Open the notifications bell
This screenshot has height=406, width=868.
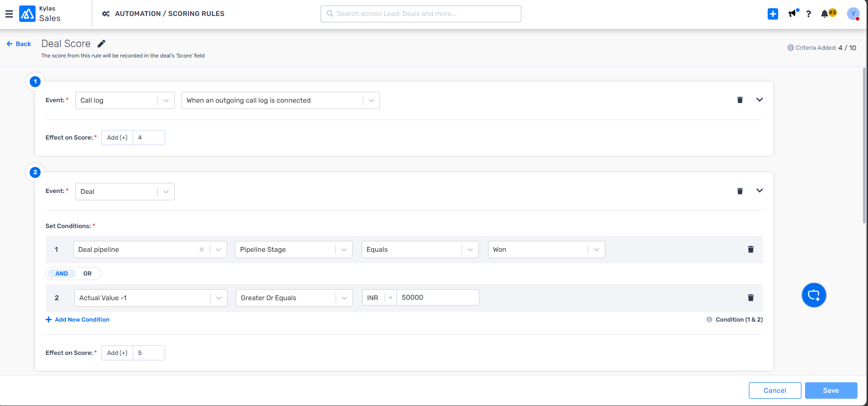pos(825,14)
